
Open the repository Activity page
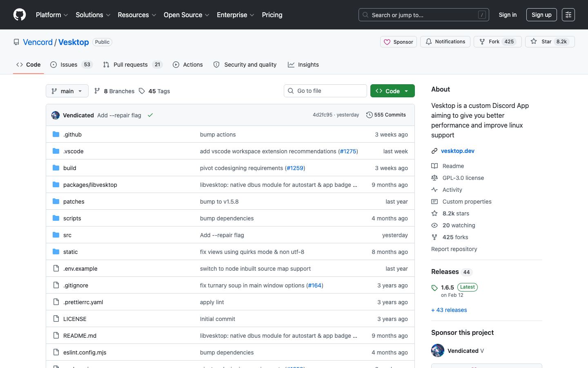[447, 190]
